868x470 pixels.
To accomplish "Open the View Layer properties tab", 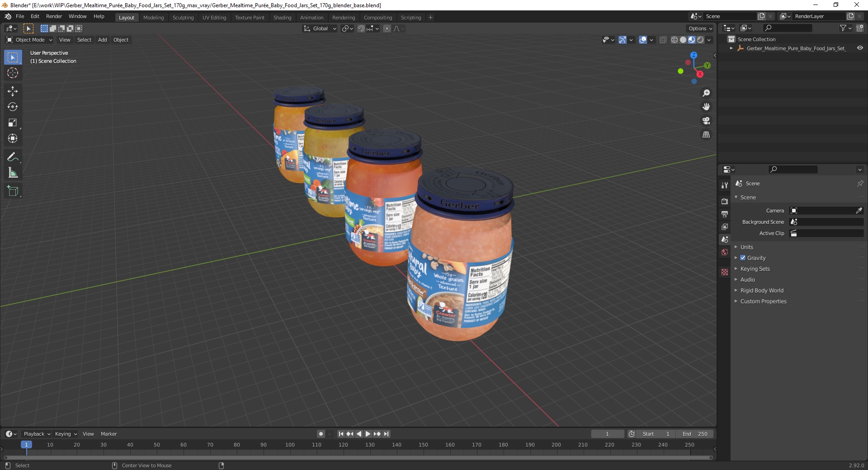I will coord(725,226).
